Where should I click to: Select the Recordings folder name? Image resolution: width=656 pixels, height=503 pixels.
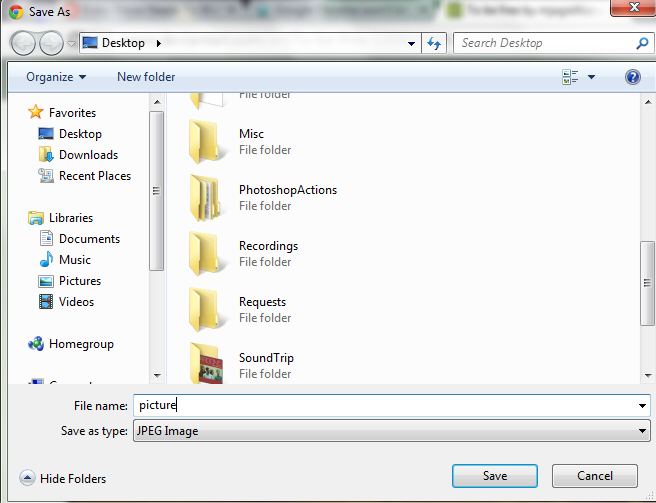coord(268,246)
